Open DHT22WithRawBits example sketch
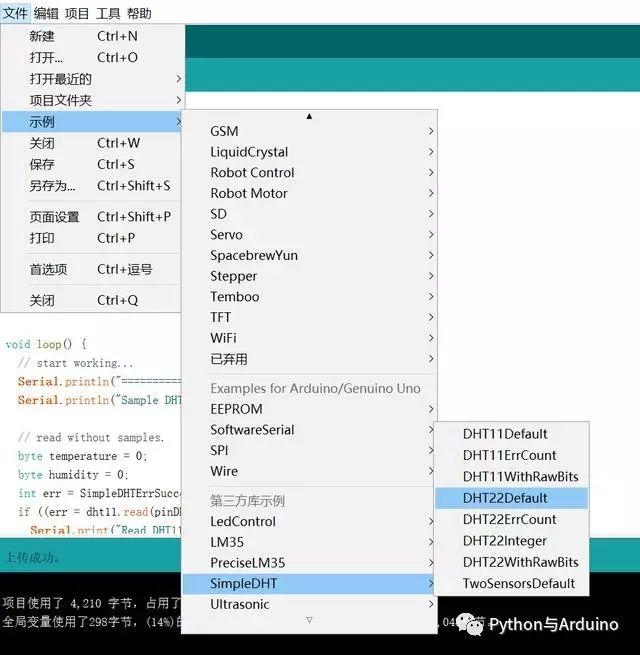 [x=512, y=562]
